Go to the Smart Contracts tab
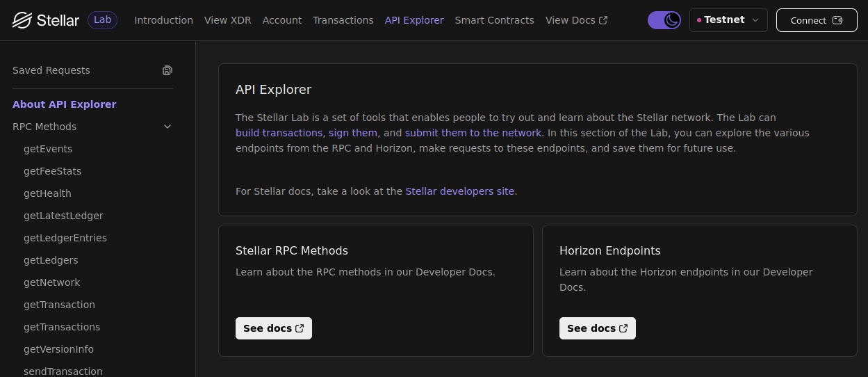This screenshot has width=868, height=377. click(x=494, y=20)
